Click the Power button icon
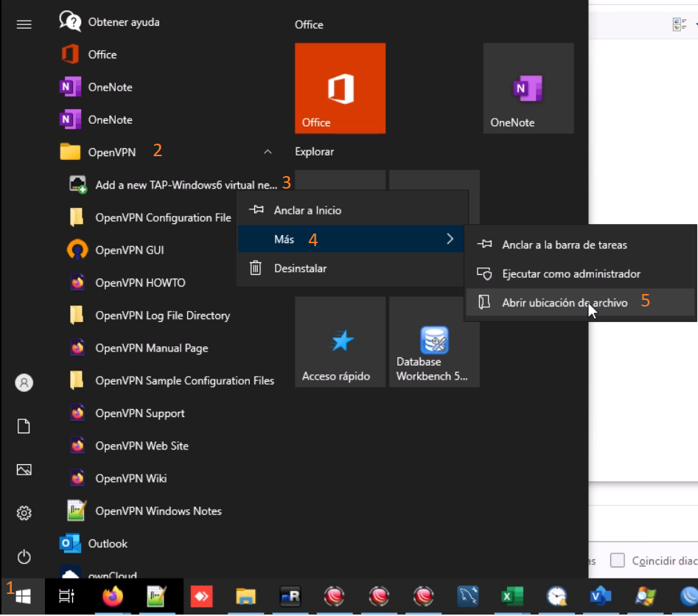 point(24,557)
